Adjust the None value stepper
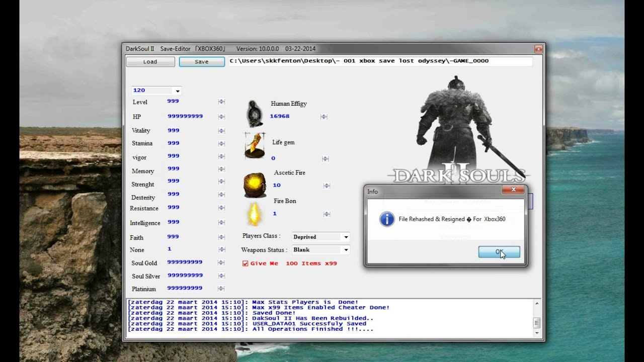 click(x=221, y=249)
